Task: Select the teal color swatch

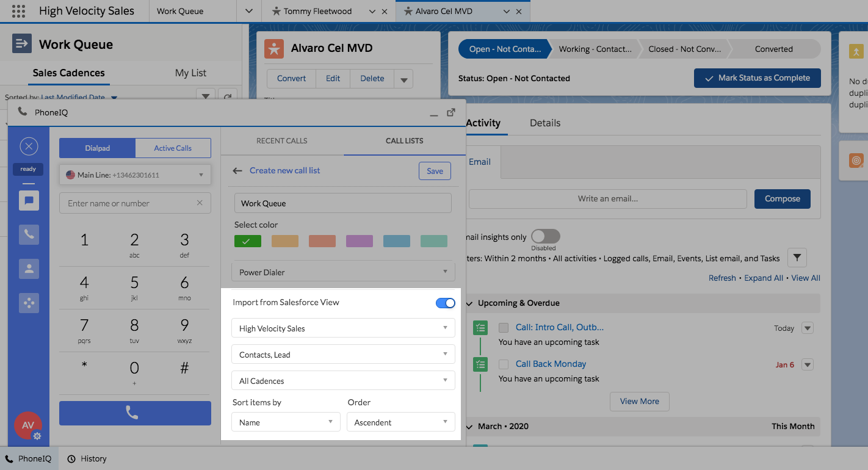Action: click(x=434, y=241)
